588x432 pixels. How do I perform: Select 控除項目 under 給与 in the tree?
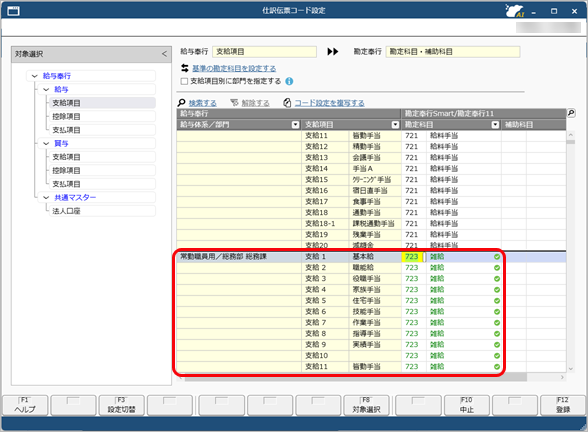[x=102, y=117]
